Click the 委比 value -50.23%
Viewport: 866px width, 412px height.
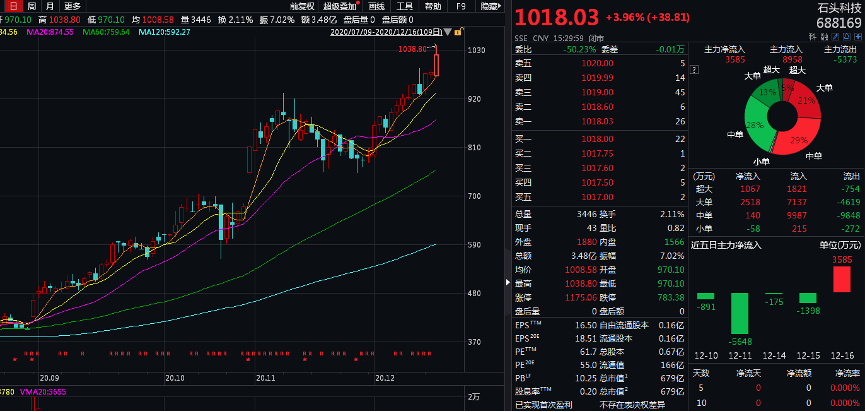(x=580, y=49)
